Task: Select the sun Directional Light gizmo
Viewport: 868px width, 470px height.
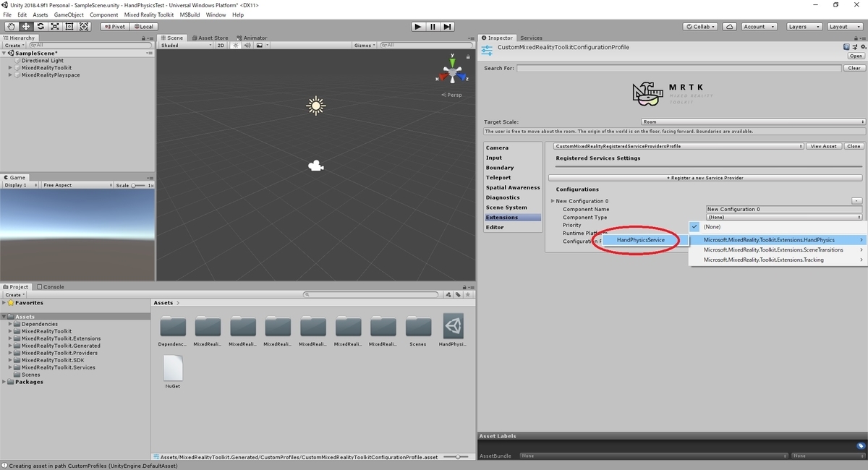Action: click(x=315, y=106)
